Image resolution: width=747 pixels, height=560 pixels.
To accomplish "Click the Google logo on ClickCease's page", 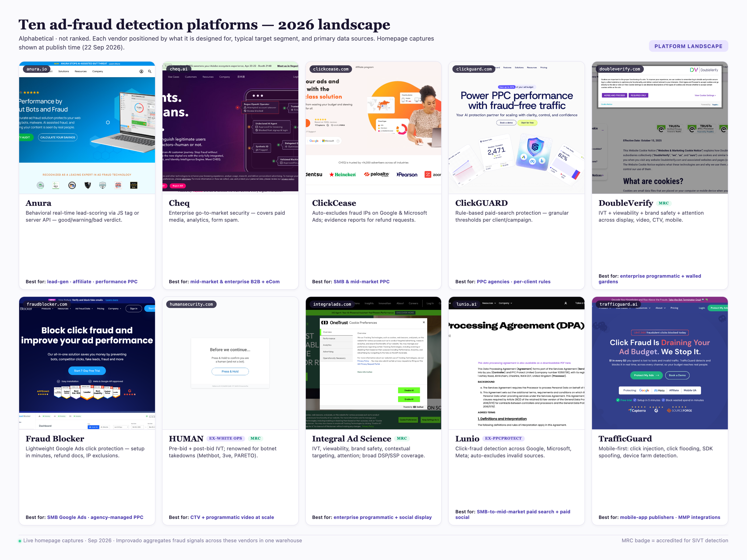I will (x=314, y=141).
